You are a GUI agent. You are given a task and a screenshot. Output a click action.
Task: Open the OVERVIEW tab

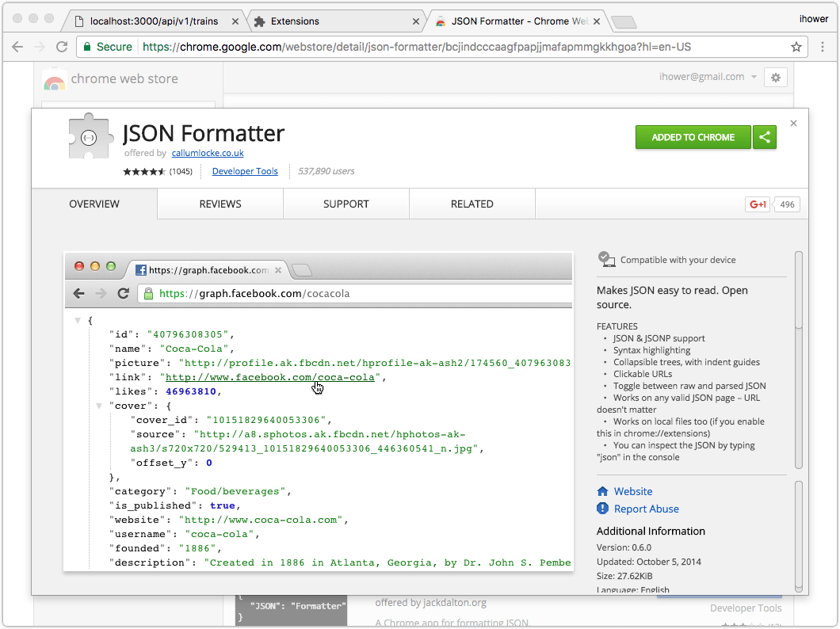[x=94, y=204]
